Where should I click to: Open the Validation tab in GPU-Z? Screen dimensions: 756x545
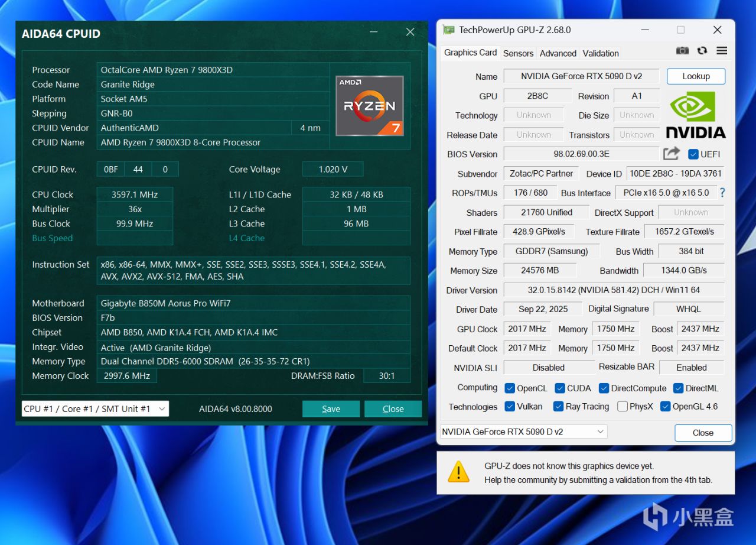[x=601, y=53]
